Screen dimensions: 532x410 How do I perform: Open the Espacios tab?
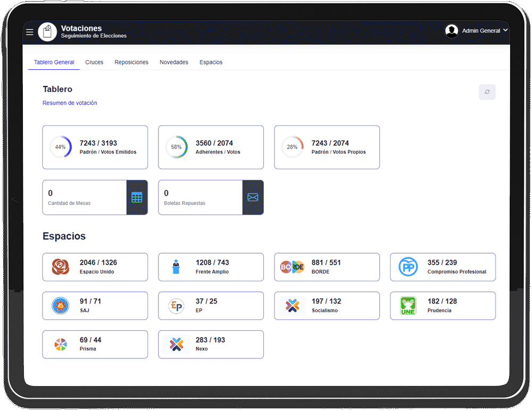click(211, 62)
